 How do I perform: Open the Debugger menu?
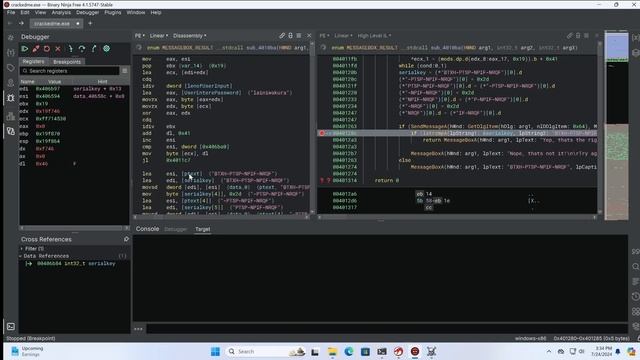point(87,13)
